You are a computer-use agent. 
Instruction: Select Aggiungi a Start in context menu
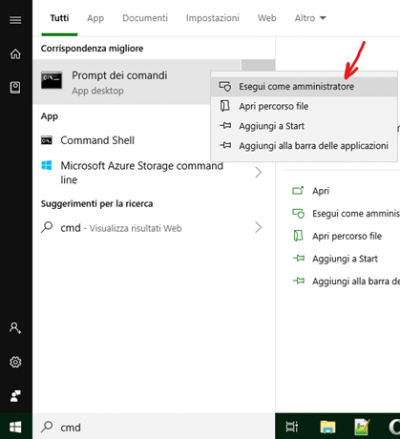[304, 126]
